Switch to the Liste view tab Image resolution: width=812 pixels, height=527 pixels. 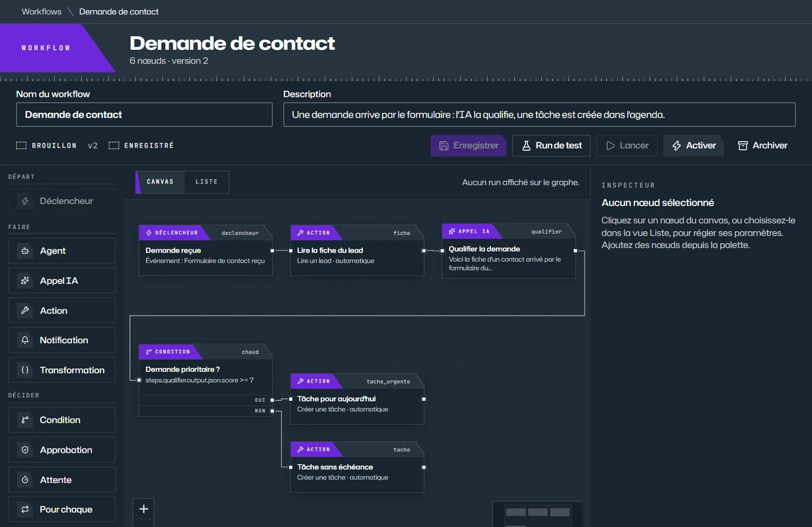[207, 182]
